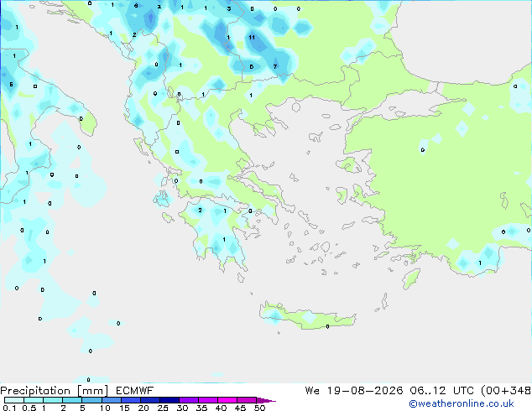The width and height of the screenshot is (532, 411).
Task: Click the date 'We 19-08-2026' text
Action: point(354,391)
